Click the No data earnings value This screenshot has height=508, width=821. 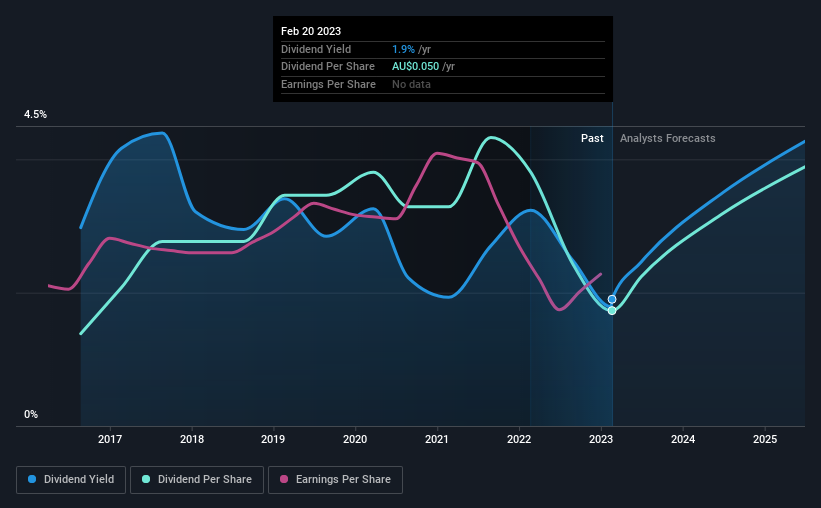pos(412,84)
